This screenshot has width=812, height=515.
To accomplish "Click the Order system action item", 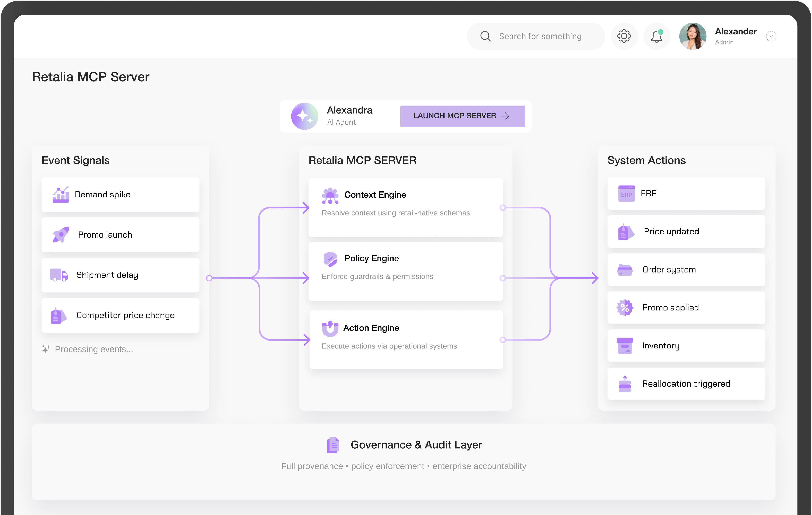I will click(686, 270).
